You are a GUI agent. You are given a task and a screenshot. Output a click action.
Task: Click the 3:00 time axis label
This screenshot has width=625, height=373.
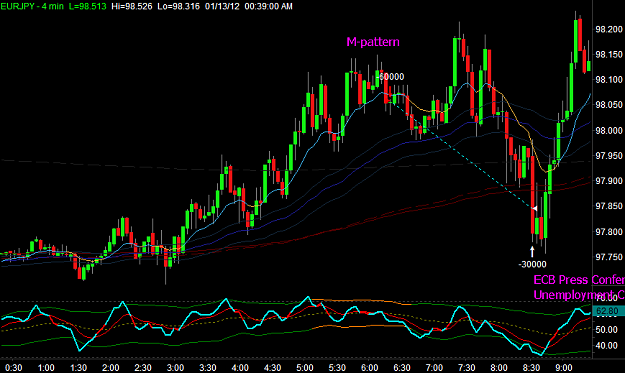tap(175, 367)
